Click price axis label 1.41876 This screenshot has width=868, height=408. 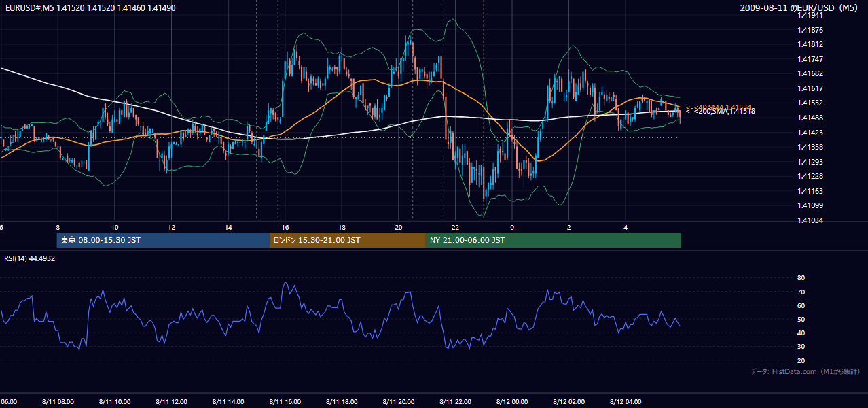[811, 30]
